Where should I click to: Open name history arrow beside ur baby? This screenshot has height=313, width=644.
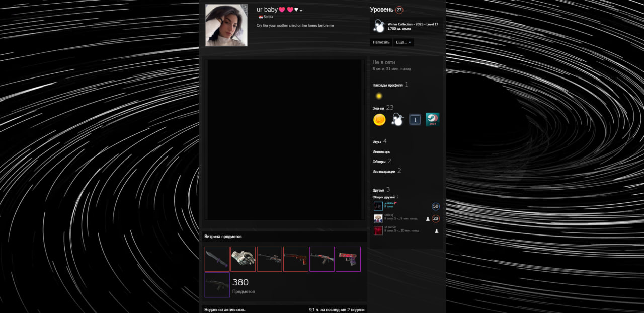tap(301, 11)
